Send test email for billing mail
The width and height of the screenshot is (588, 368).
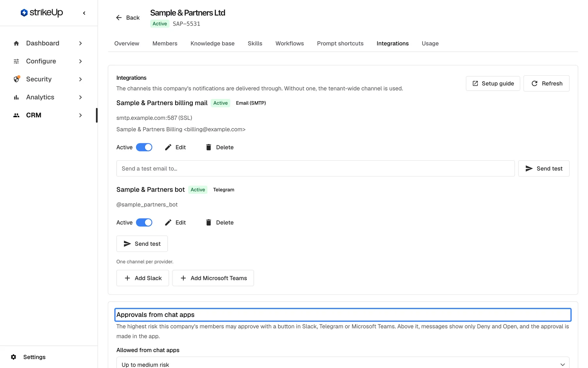click(544, 168)
